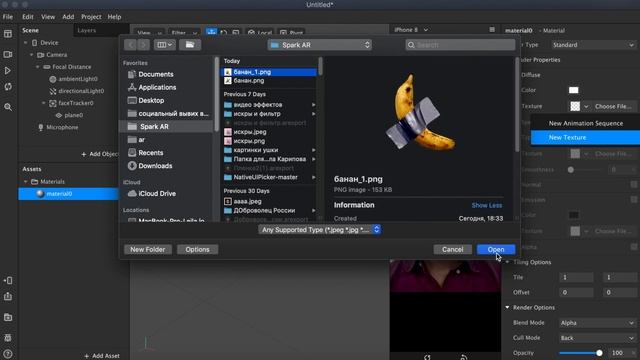640x360 pixels.
Task: Select file банан.png in the list
Action: click(249, 81)
